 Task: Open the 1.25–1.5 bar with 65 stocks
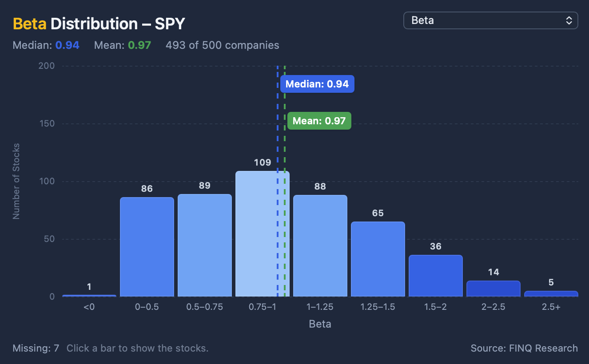(x=378, y=259)
